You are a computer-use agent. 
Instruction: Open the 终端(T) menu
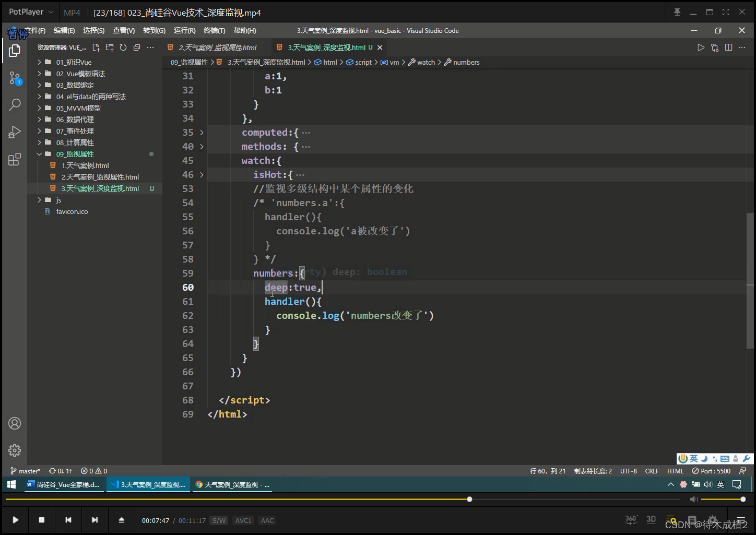[x=215, y=31]
